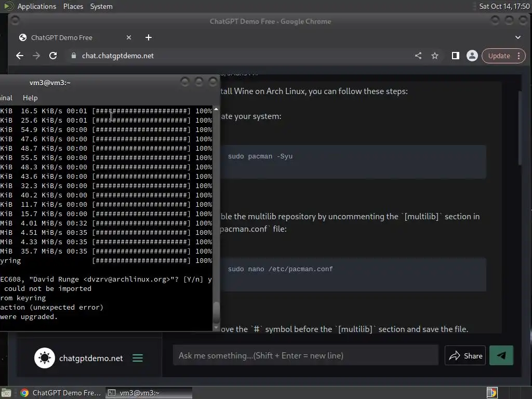Click Chrome icon in bottom-right tray

click(x=492, y=393)
